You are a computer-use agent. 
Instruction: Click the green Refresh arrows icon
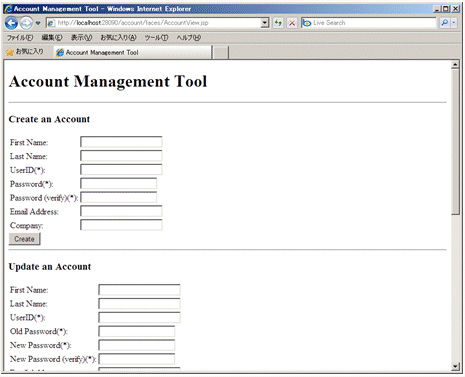(278, 23)
